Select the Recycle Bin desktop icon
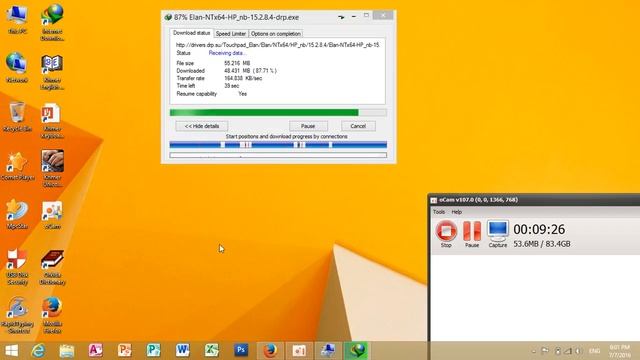Viewport: 640px width, 360px height. tap(17, 117)
